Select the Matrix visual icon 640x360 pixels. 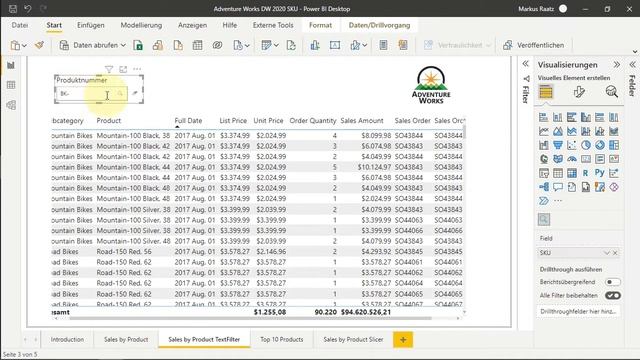click(x=572, y=173)
